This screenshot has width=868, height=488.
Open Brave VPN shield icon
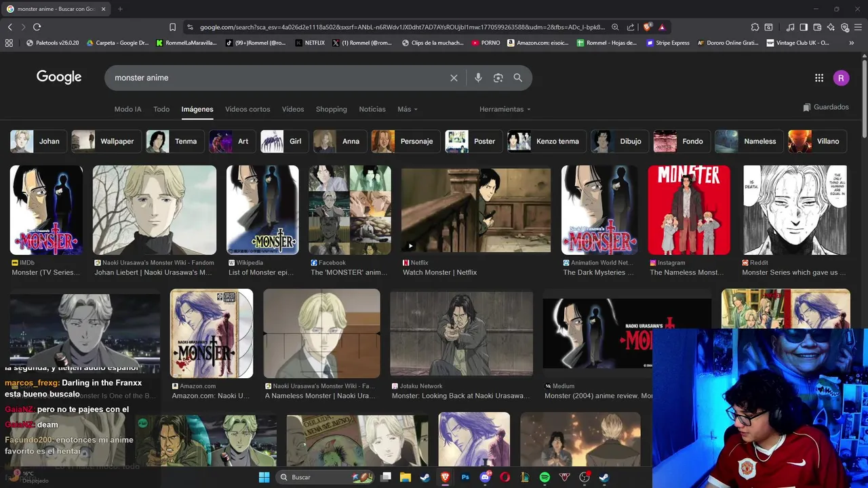[x=844, y=27]
